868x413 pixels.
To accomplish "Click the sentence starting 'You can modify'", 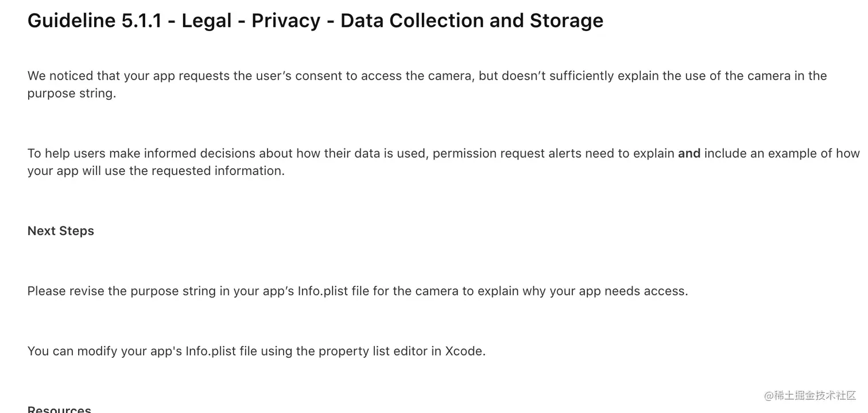I will 257,351.
